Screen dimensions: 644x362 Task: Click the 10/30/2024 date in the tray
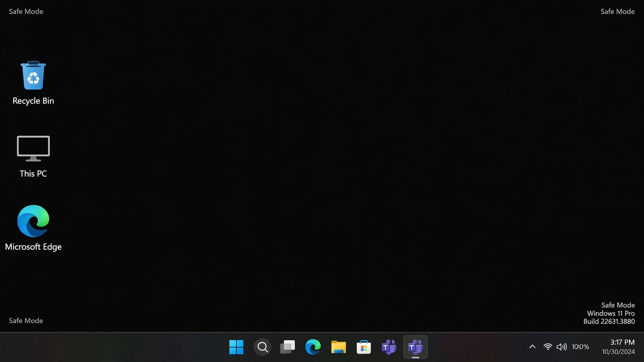coord(618,352)
